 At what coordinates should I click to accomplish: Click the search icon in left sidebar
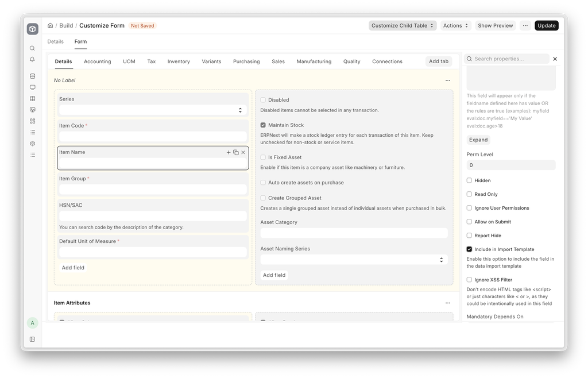point(33,48)
